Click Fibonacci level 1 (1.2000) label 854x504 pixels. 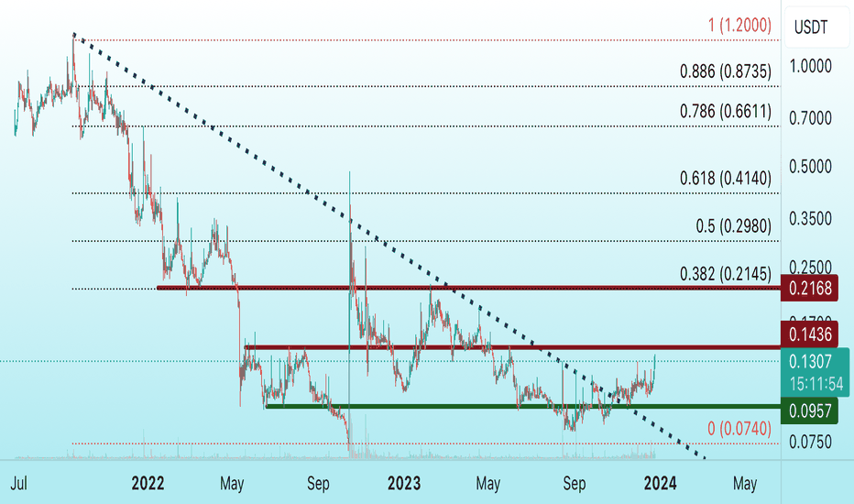739,25
